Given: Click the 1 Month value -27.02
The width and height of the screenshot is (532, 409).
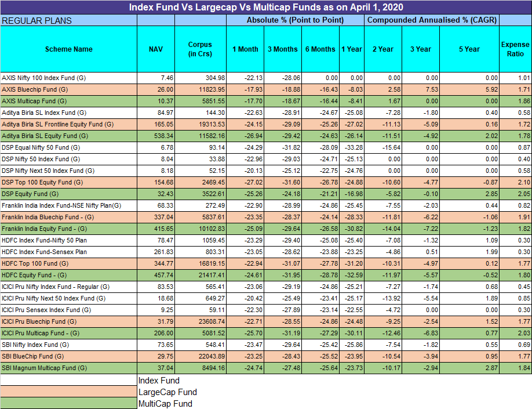Looking at the screenshot, I should click(x=253, y=182).
